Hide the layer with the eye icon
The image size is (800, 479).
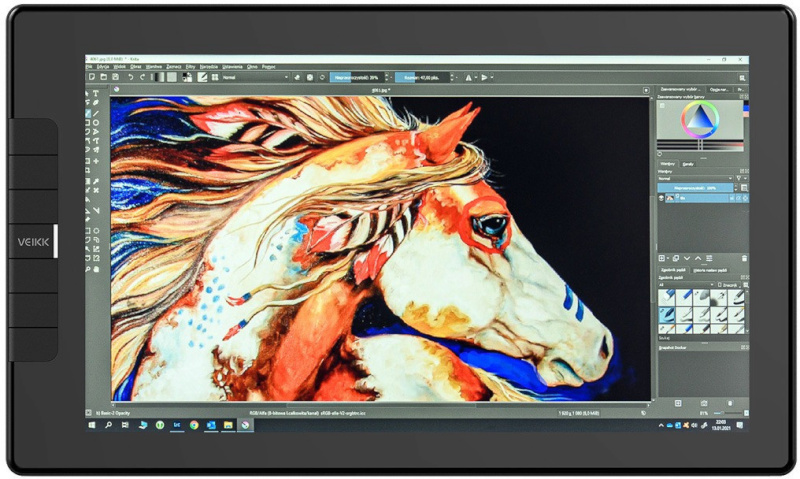[x=661, y=198]
